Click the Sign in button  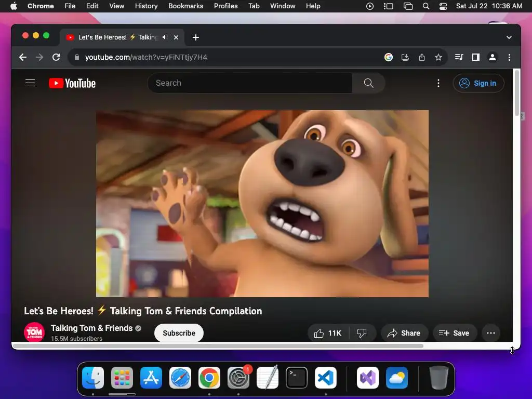[x=478, y=83]
